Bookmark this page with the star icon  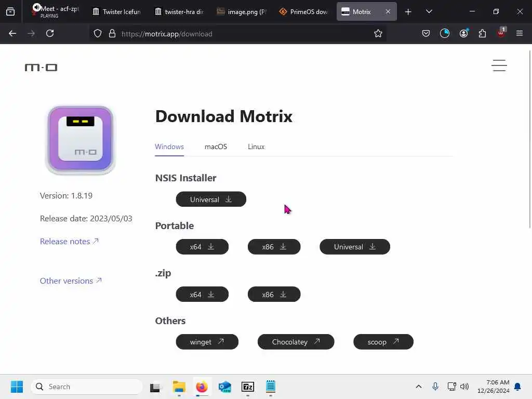pos(378,33)
